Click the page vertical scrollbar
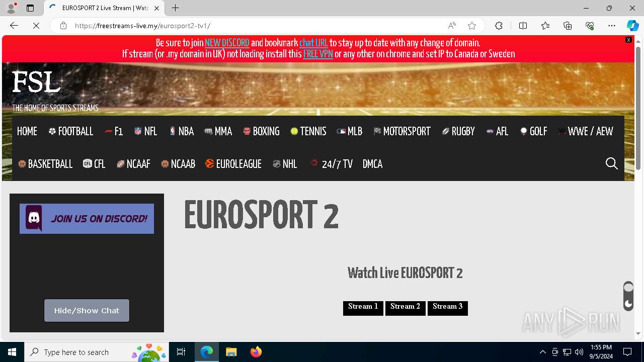The image size is (644, 362). (638, 108)
